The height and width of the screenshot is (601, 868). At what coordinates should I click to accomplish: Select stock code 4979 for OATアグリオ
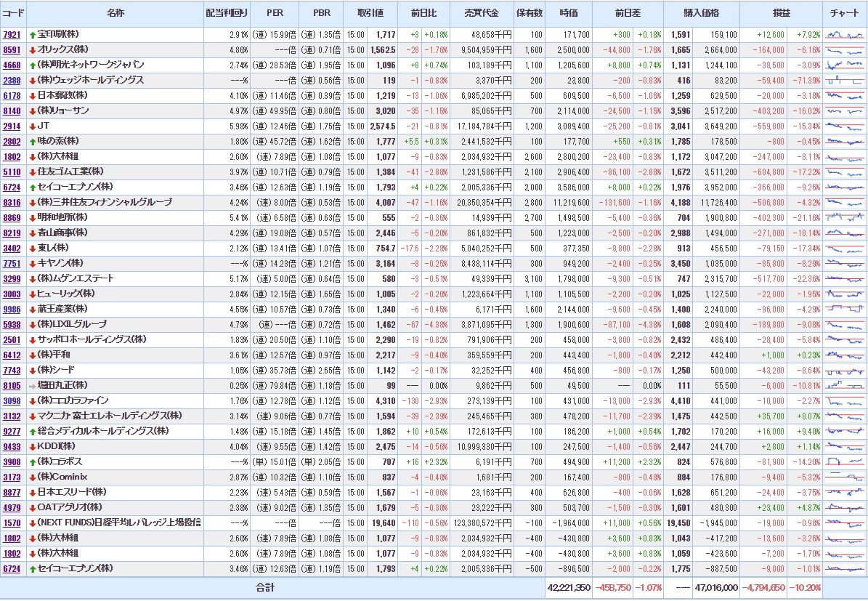coord(12,507)
